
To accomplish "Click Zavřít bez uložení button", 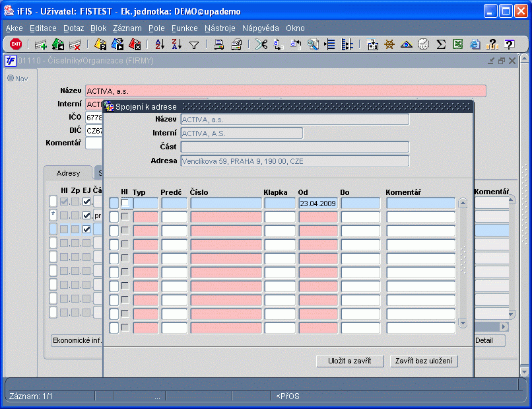I will click(424, 361).
